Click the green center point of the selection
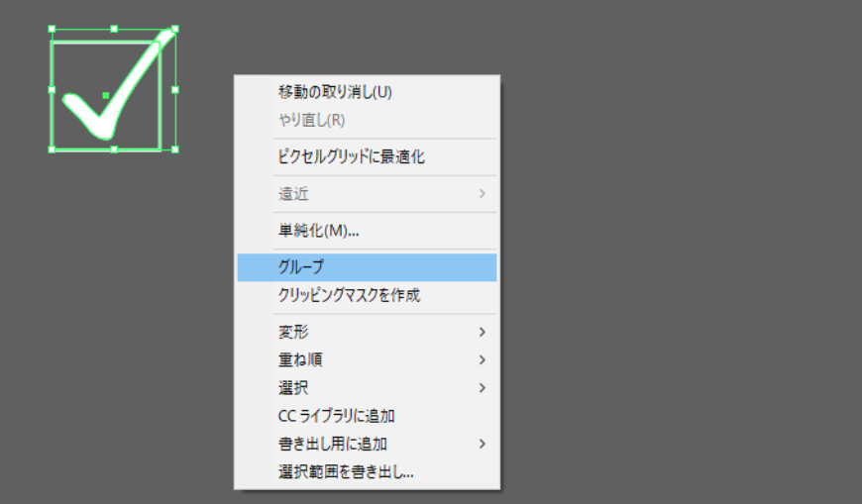The image size is (862, 504). coord(106,96)
